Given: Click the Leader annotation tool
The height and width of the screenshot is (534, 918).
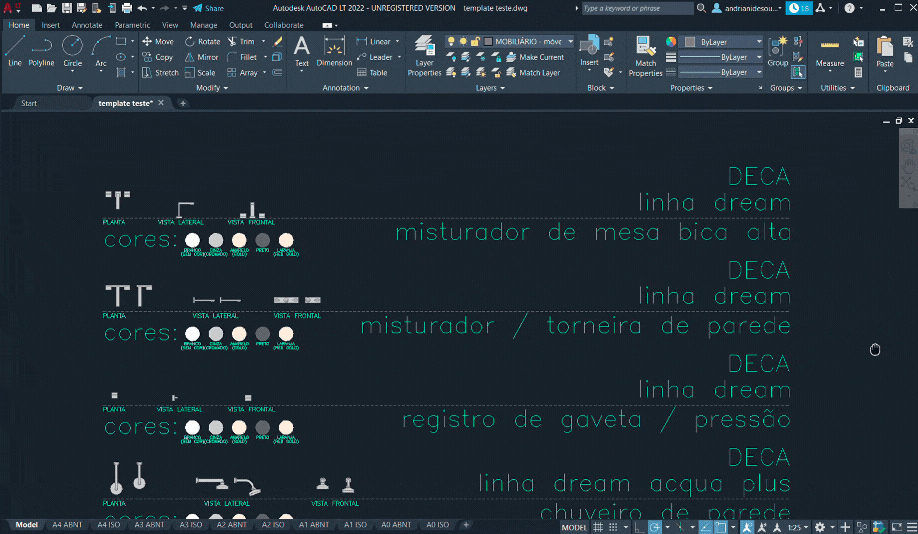Looking at the screenshot, I should pos(375,57).
